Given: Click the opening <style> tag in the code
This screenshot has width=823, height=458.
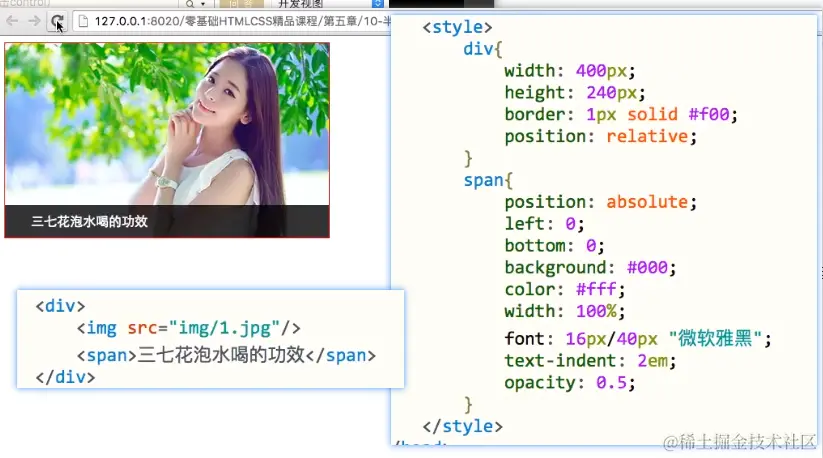Looking at the screenshot, I should [x=457, y=27].
